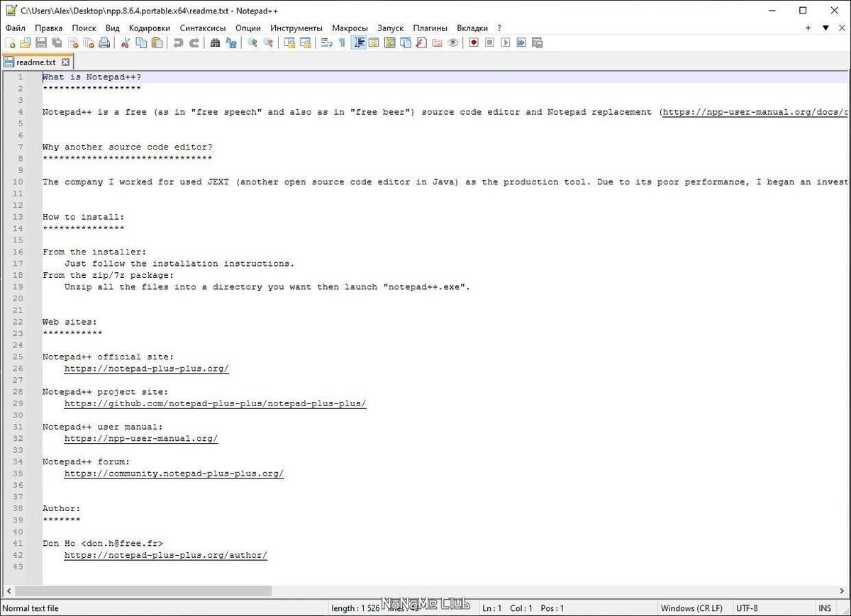Image resolution: width=851 pixels, height=616 pixels.
Task: Show the Document Map panel
Action: [x=389, y=43]
